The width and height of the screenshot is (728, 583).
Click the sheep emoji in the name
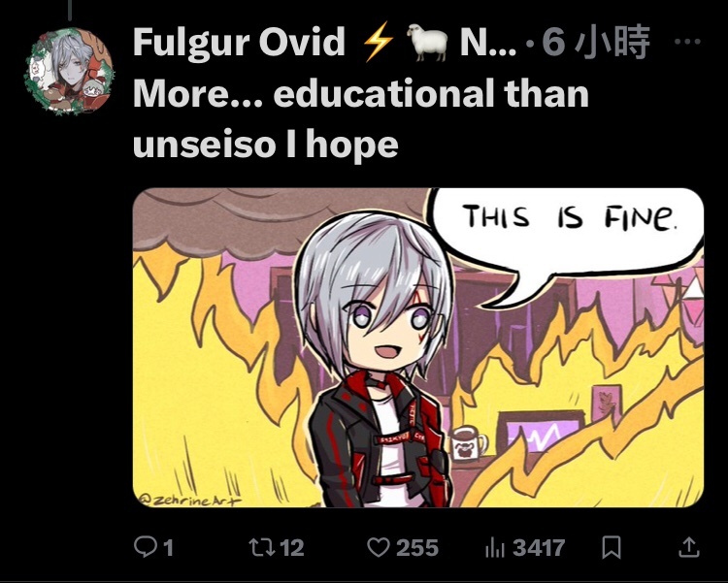click(428, 43)
